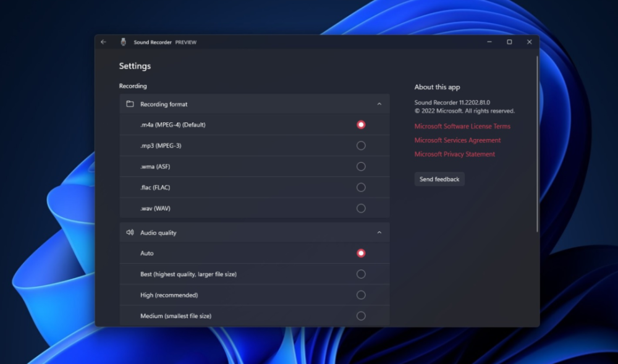Click the .m4a (MPEG-4) (Default) label

172,125
